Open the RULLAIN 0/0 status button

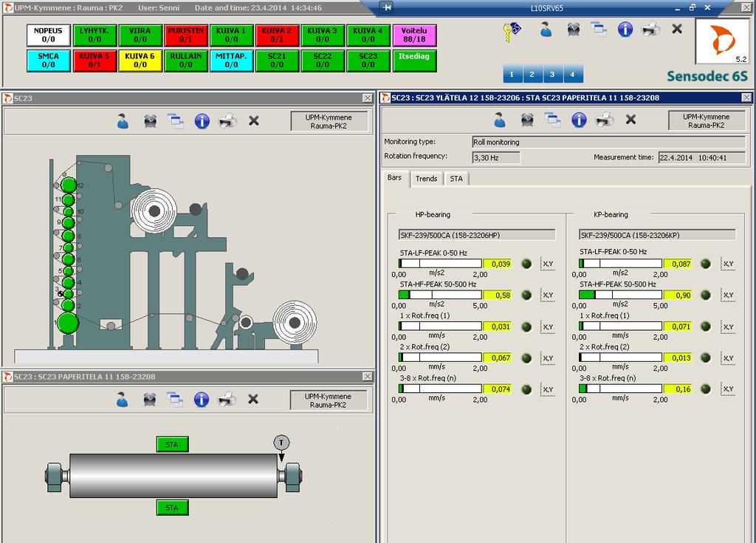(x=185, y=61)
